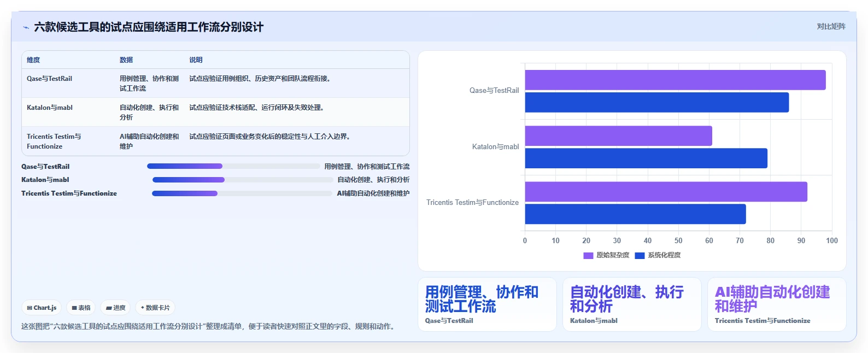868x353 pixels.
Task: Toggle 原始复杂度 legend swatch
Action: (x=588, y=255)
